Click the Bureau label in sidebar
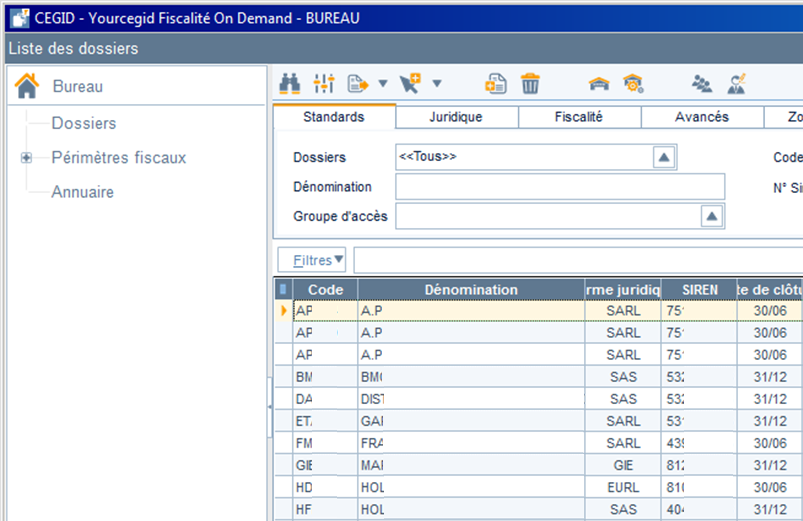The height and width of the screenshot is (521, 803). (78, 87)
